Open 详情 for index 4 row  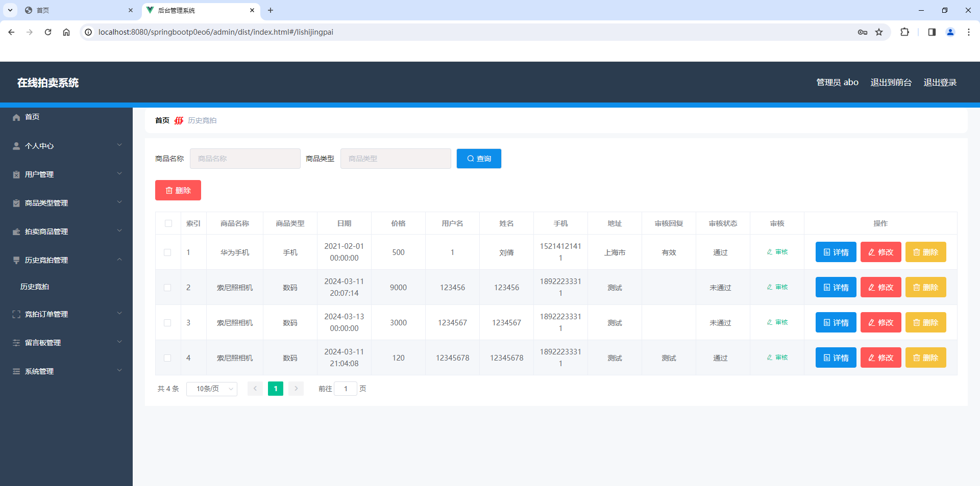tap(836, 357)
